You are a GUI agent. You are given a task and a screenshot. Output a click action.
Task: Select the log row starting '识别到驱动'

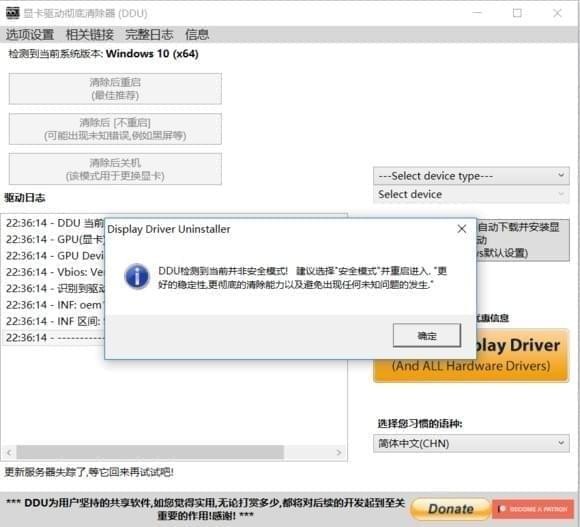coord(54,288)
